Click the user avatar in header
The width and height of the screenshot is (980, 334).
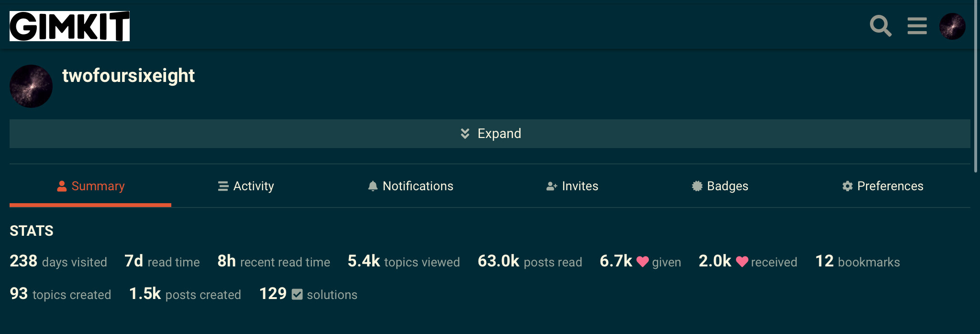tap(952, 26)
